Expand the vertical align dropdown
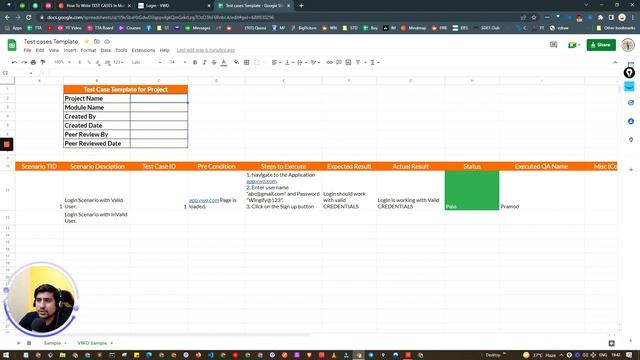Viewport: 640px width, 360px height. (289, 62)
